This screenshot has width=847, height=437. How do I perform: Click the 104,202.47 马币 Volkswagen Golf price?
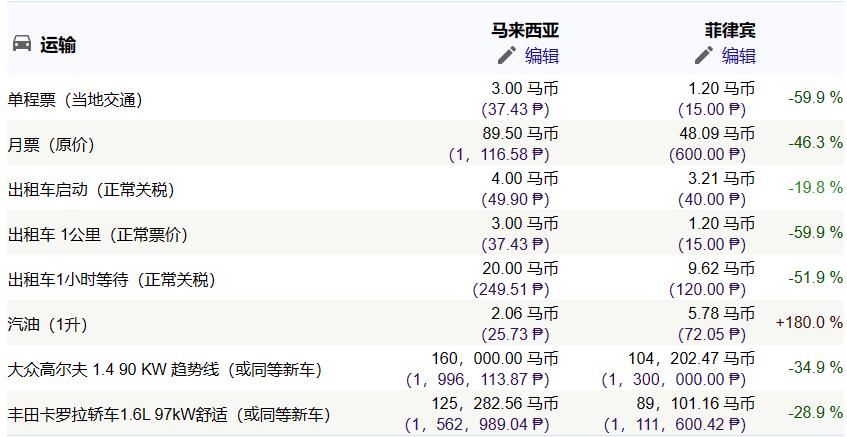pyautogui.click(x=692, y=359)
